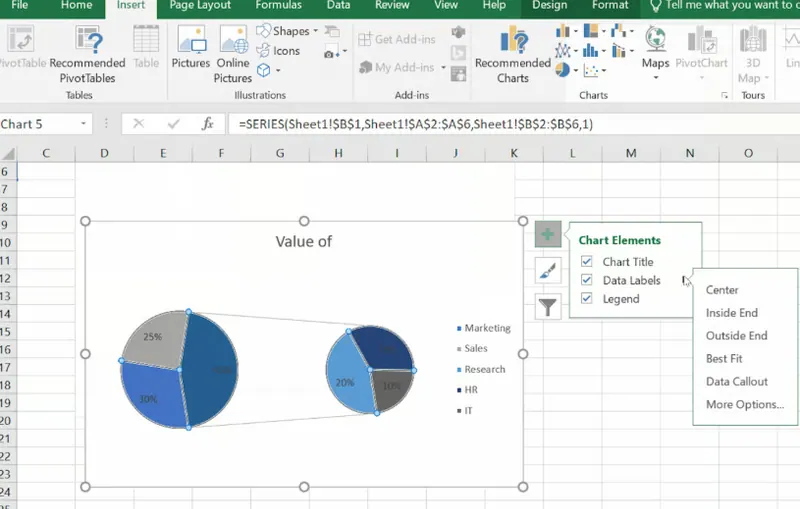Uncheck the Chart Title checkbox
The image size is (800, 509).
click(x=587, y=262)
